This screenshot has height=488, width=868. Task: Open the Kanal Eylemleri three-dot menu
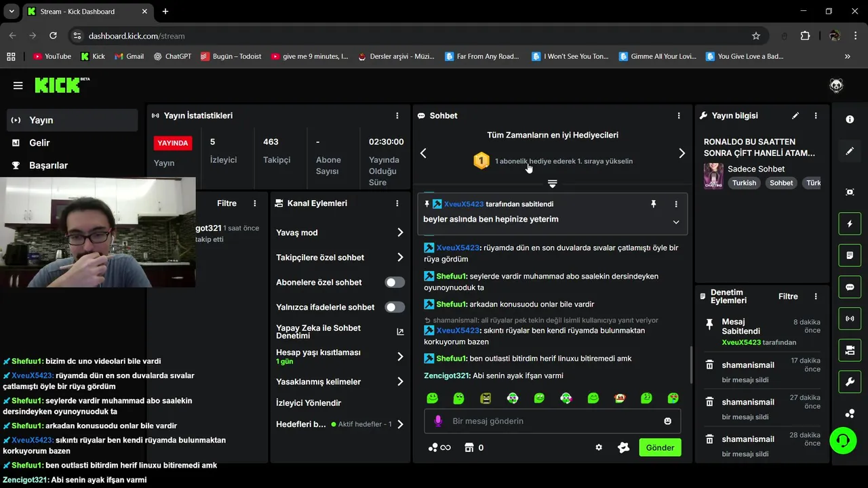point(397,203)
